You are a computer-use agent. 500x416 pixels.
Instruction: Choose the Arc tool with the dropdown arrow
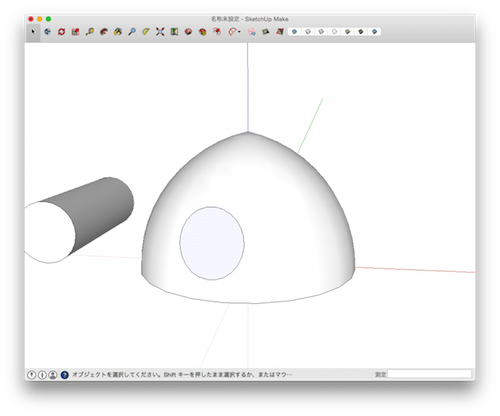click(x=232, y=32)
